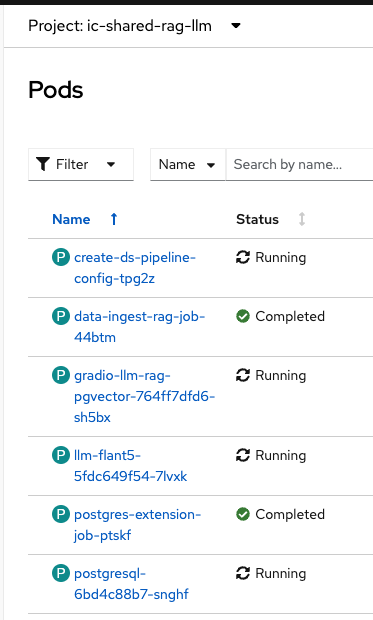
Task: Sort by the Status column header
Action: pos(257,219)
